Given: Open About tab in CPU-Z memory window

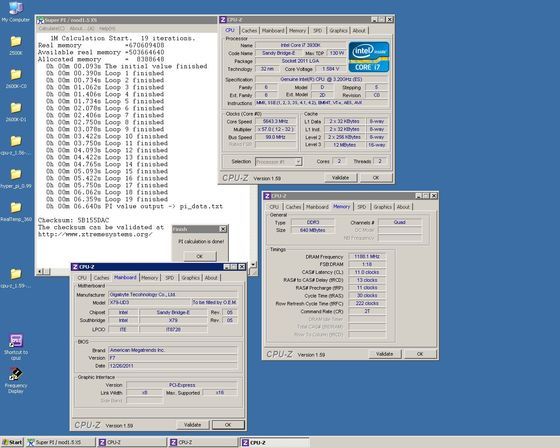Looking at the screenshot, I should pyautogui.click(x=403, y=207).
